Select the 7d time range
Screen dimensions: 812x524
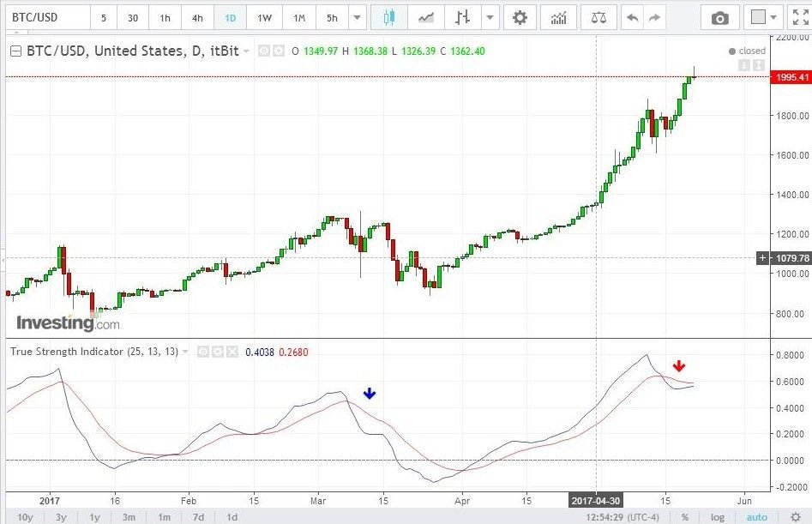coord(198,517)
